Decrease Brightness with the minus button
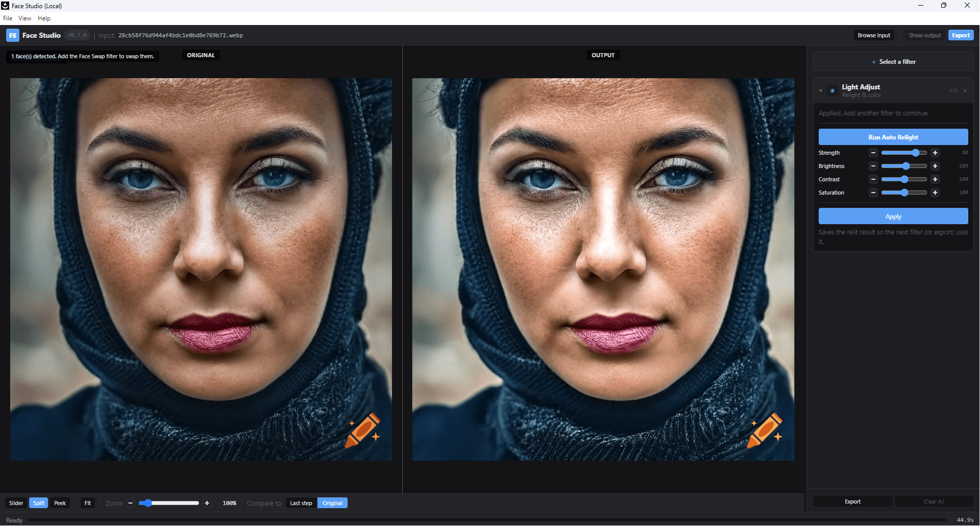This screenshot has height=526, width=980. pos(873,166)
